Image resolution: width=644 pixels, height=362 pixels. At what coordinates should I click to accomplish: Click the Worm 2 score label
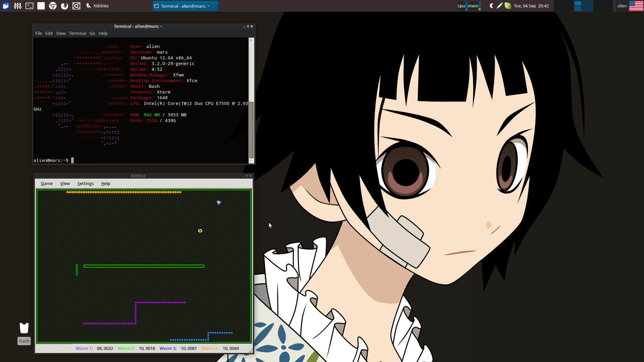click(x=126, y=348)
